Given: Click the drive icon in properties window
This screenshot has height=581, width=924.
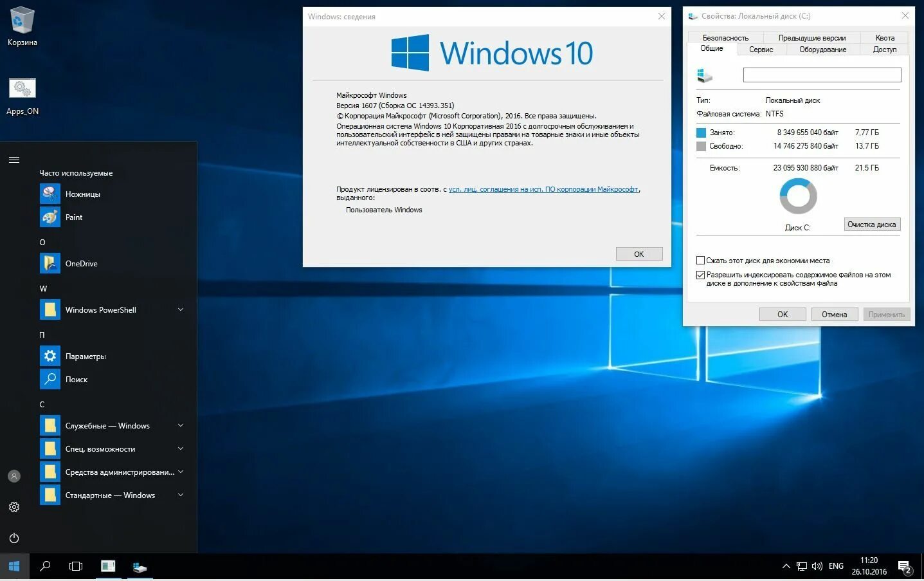Looking at the screenshot, I should click(705, 76).
